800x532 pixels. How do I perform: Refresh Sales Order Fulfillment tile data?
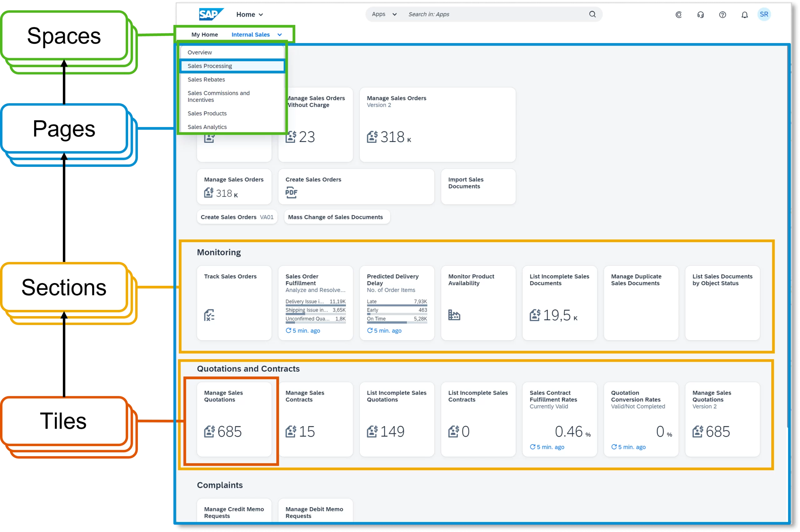(288, 331)
